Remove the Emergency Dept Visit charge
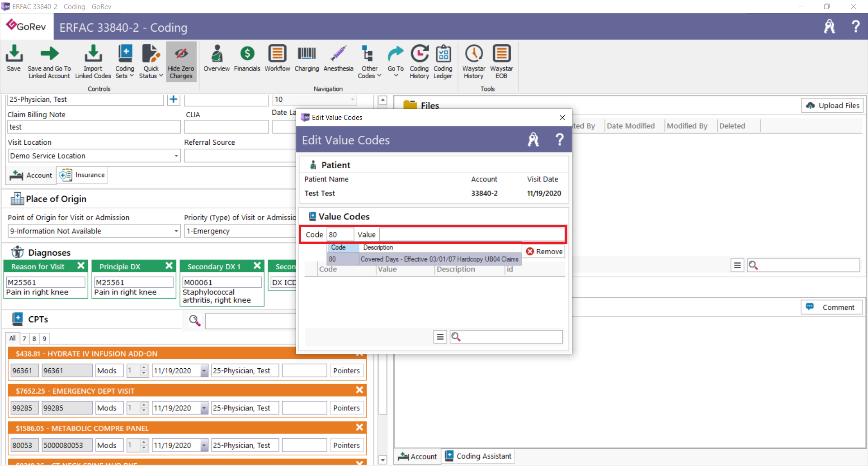 (359, 390)
